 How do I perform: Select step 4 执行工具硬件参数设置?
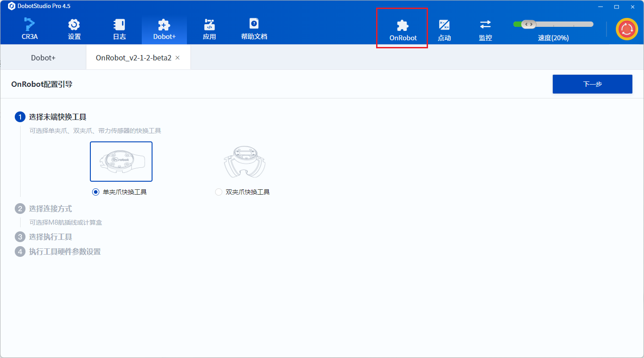pyautogui.click(x=58, y=251)
